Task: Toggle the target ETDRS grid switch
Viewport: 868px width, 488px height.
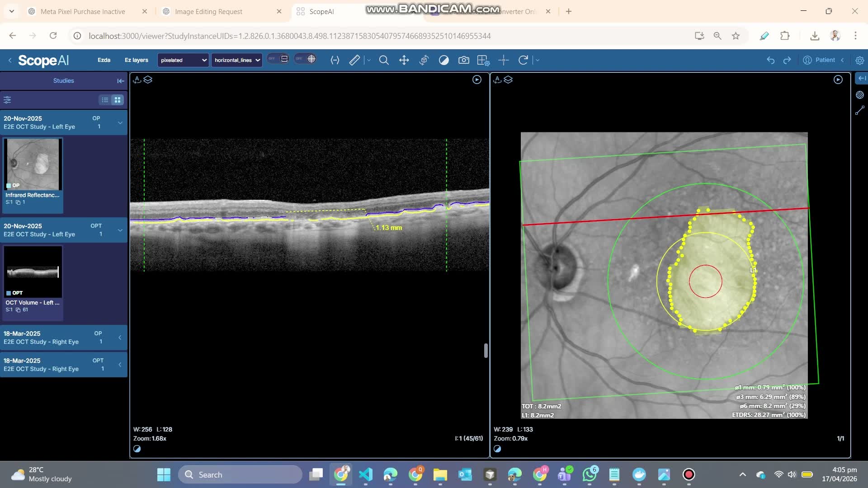Action: pos(305,59)
